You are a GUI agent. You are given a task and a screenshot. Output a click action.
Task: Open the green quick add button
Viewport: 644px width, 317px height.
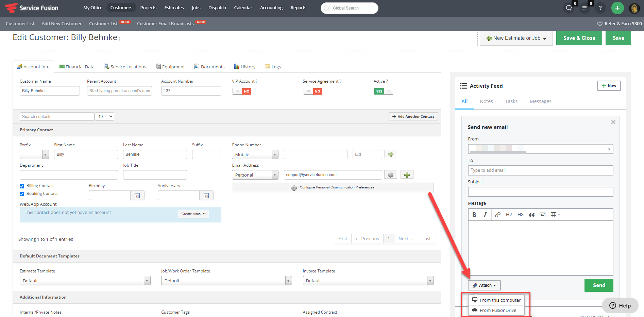tap(617, 8)
